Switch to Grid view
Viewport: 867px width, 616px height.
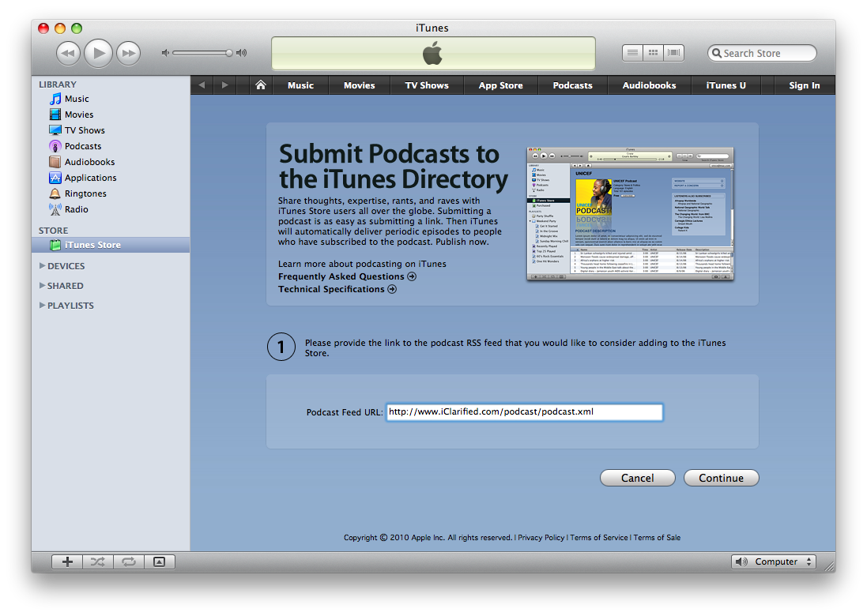(654, 53)
